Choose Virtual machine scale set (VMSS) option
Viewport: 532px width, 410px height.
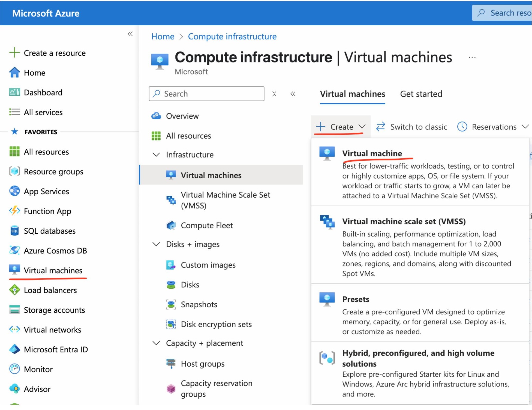click(x=420, y=245)
